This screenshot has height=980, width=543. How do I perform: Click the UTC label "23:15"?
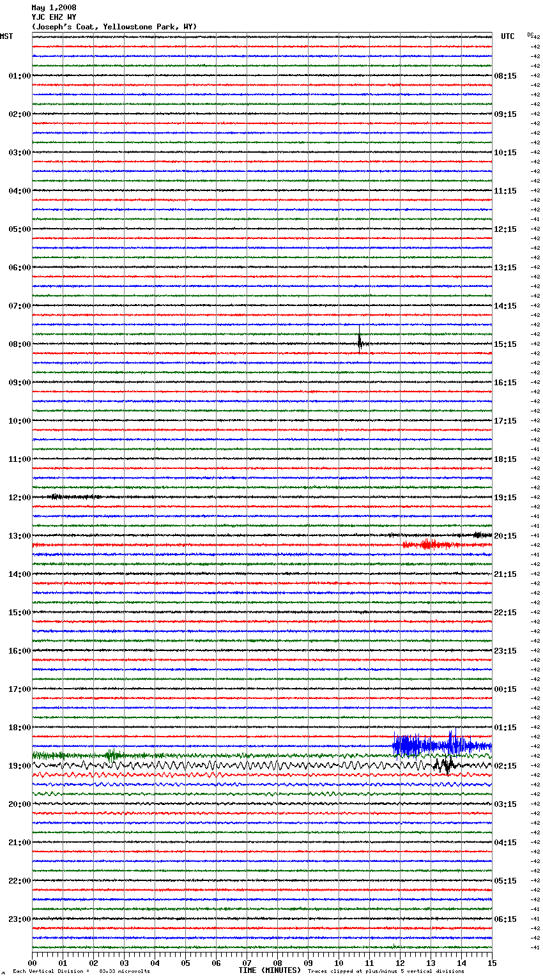[505, 651]
